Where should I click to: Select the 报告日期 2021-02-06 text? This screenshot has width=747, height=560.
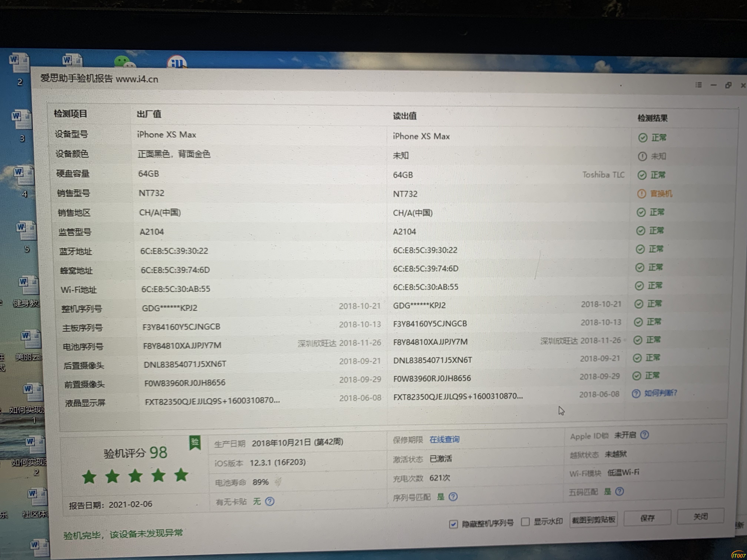[110, 505]
